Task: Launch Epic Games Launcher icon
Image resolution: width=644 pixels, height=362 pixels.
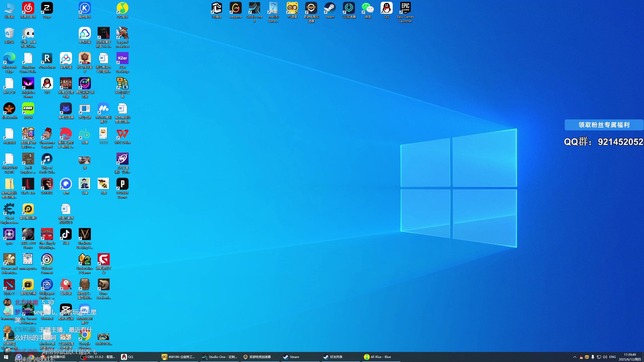Action: tap(405, 12)
